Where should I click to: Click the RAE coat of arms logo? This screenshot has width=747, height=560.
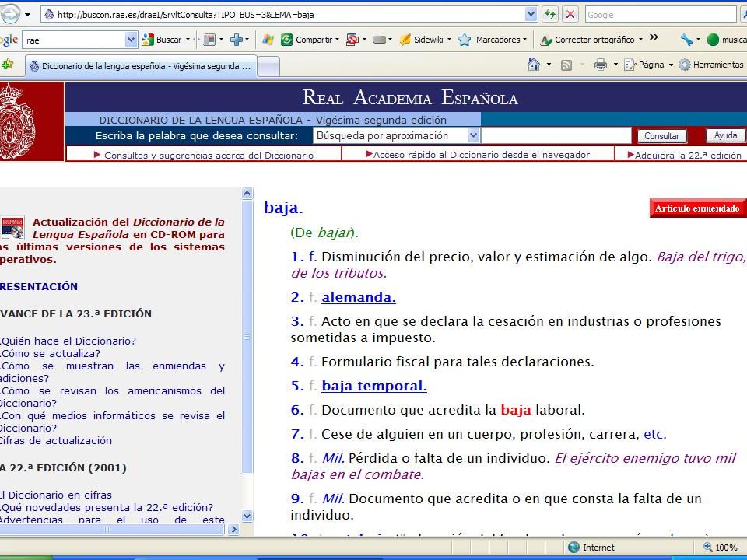17,122
